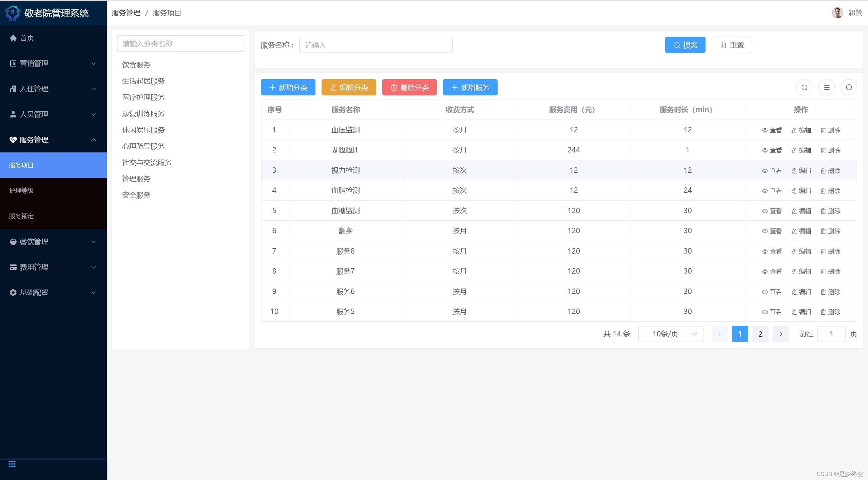This screenshot has width=868, height=480.
Task: Select 心理疏导服务 category
Action: [143, 146]
